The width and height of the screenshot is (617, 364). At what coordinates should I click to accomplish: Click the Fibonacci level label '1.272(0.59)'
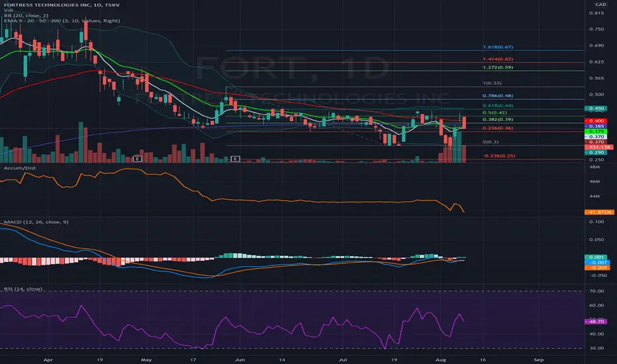point(498,68)
